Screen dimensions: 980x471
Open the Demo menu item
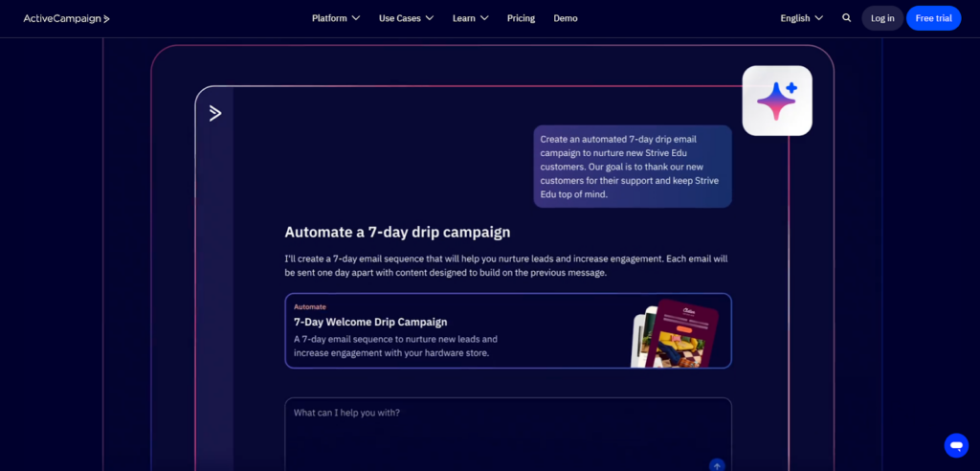566,18
